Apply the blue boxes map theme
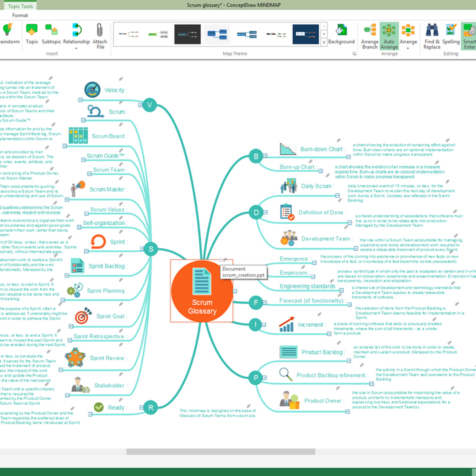This screenshot has width=476, height=476. pyautogui.click(x=217, y=34)
